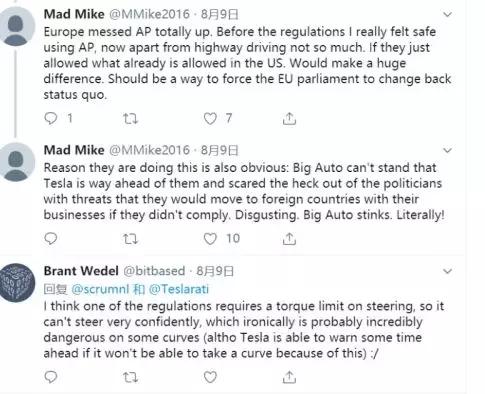The height and width of the screenshot is (394, 485).
Task: Reply to the Big Auto stinks tweet
Action: pyautogui.click(x=51, y=239)
